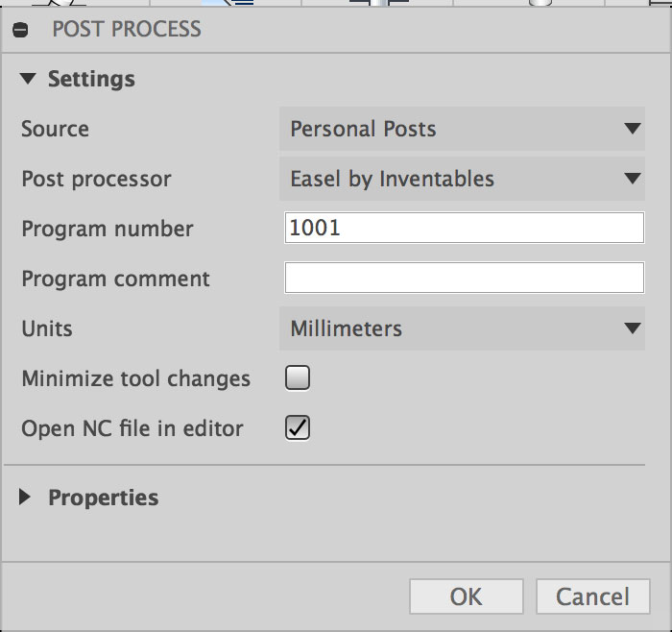Click the arrow icon on Post processor dropdown
The height and width of the screenshot is (632, 672).
coord(632,179)
